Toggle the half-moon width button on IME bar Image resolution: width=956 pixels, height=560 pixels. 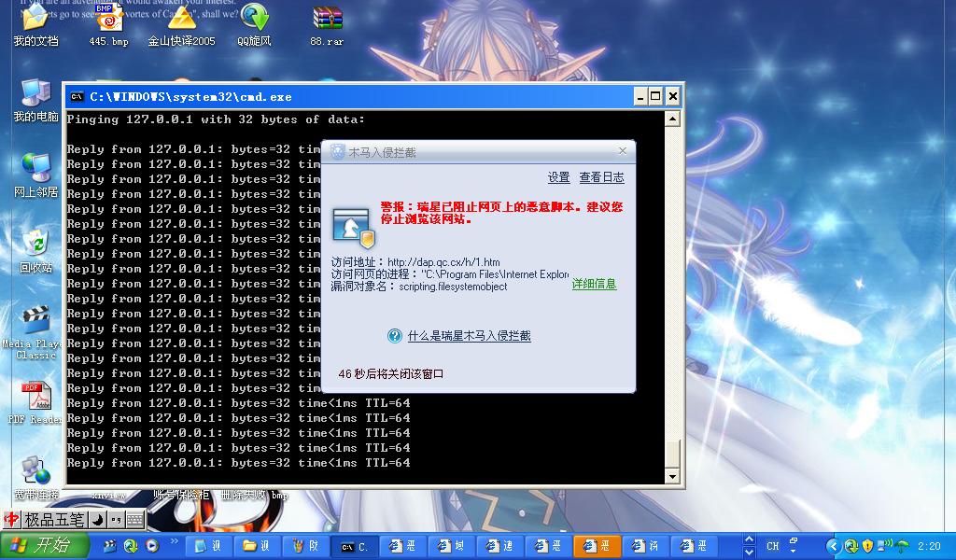(x=97, y=519)
